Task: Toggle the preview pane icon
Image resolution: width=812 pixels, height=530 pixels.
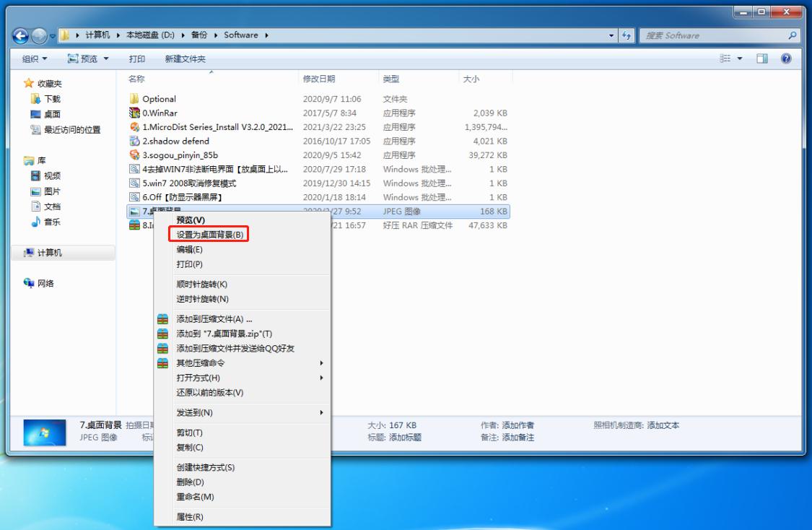Action: 762,58
